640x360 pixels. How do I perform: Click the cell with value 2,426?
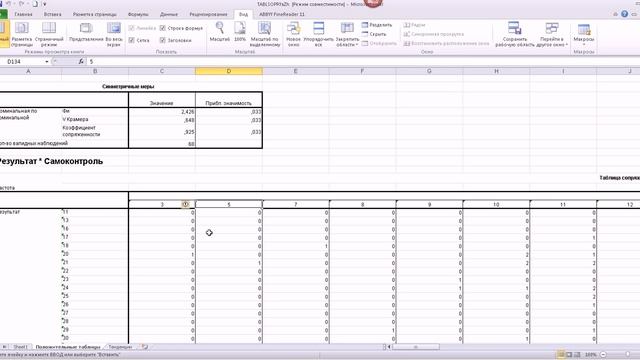coord(162,111)
